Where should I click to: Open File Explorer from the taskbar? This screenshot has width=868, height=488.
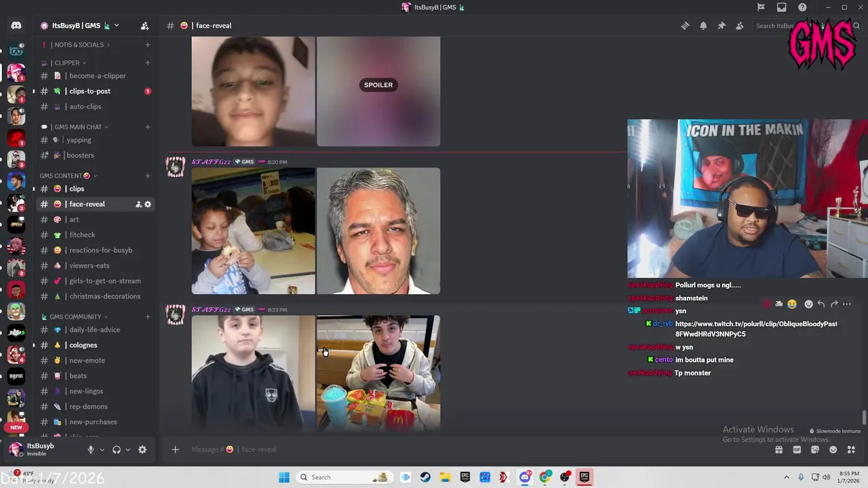tap(445, 477)
